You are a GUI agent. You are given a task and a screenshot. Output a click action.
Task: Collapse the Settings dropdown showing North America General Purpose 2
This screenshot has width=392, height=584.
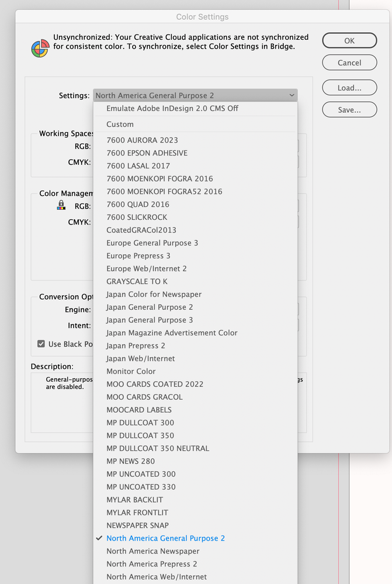[x=195, y=95]
